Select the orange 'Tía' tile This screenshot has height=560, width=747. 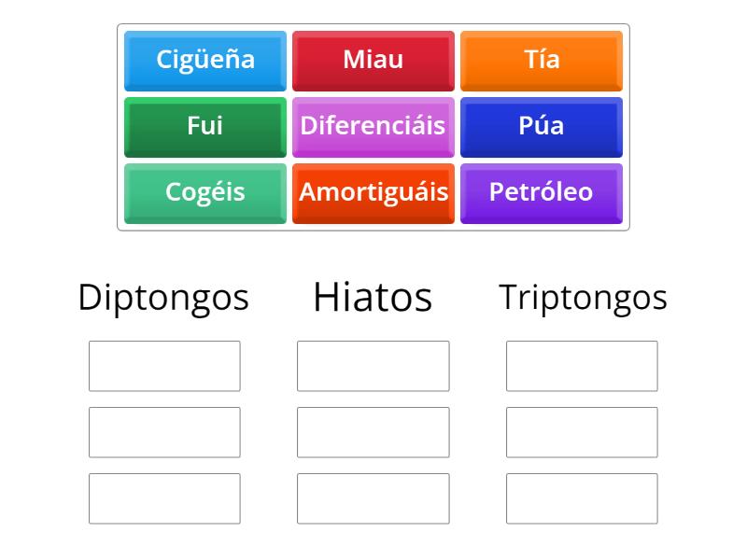pos(543,60)
